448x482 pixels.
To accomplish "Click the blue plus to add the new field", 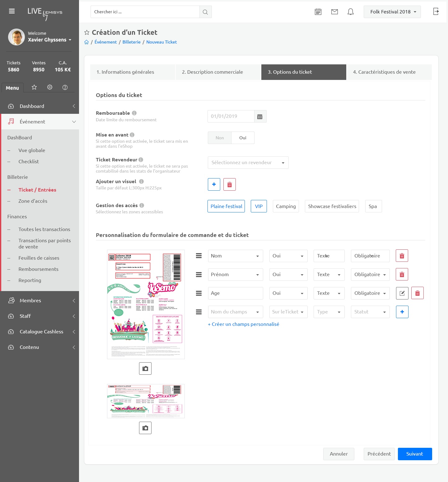I will pyautogui.click(x=402, y=312).
